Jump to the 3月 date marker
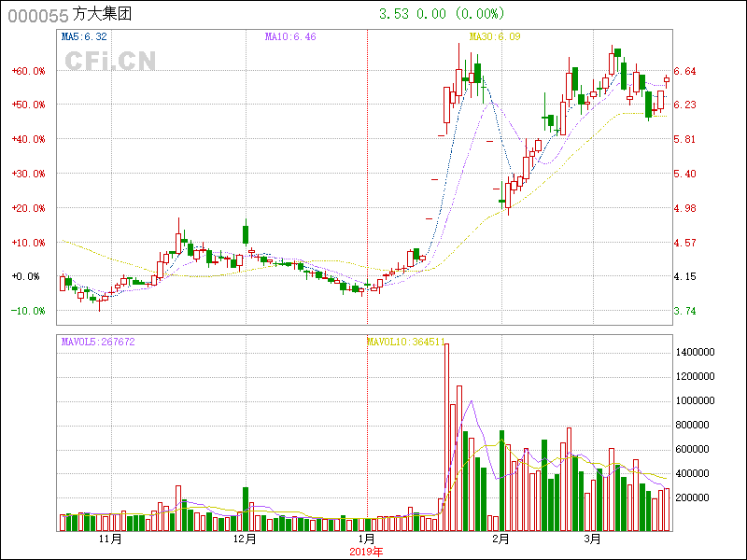747x560 pixels. (593, 539)
